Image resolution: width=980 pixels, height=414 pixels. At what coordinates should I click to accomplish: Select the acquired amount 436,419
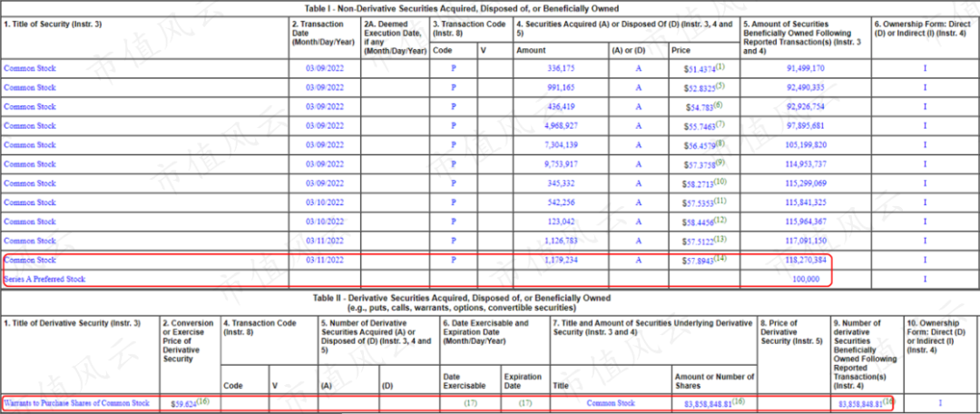tap(561, 107)
